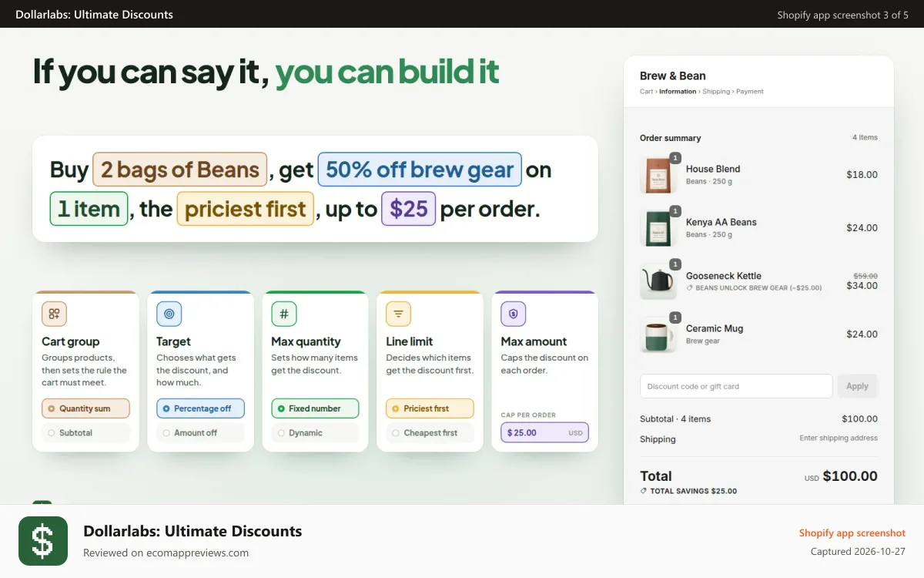Click the Dollarlabs dollar-sign app icon

(43, 541)
